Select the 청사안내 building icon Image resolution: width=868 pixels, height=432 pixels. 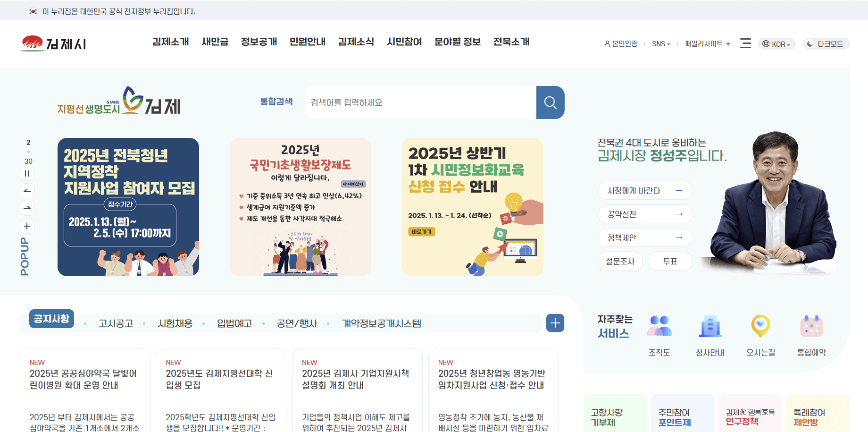(710, 325)
